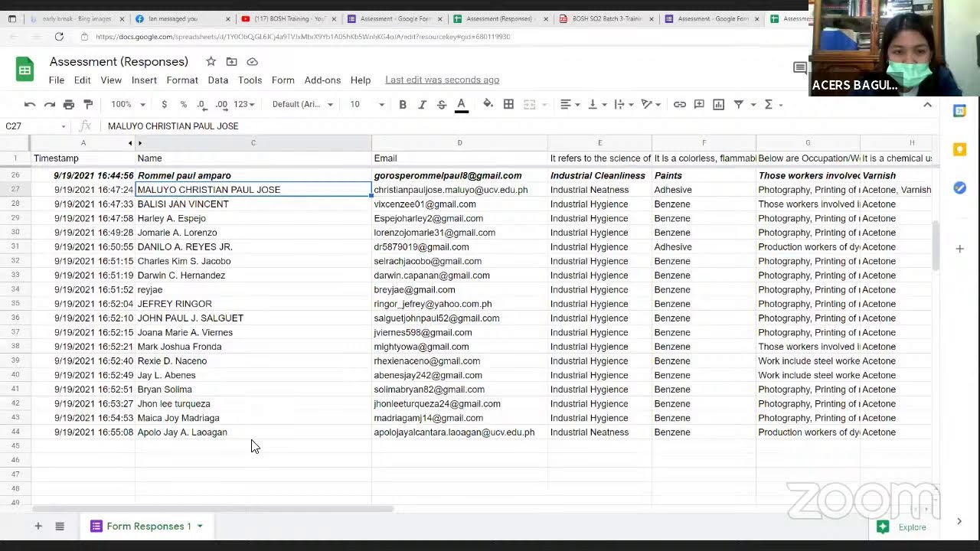Increase decimal places

pos(221,104)
